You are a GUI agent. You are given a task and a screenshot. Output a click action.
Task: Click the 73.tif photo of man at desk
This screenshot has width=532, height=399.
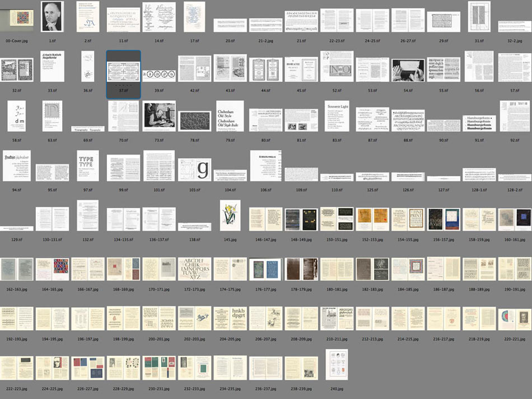pos(159,116)
